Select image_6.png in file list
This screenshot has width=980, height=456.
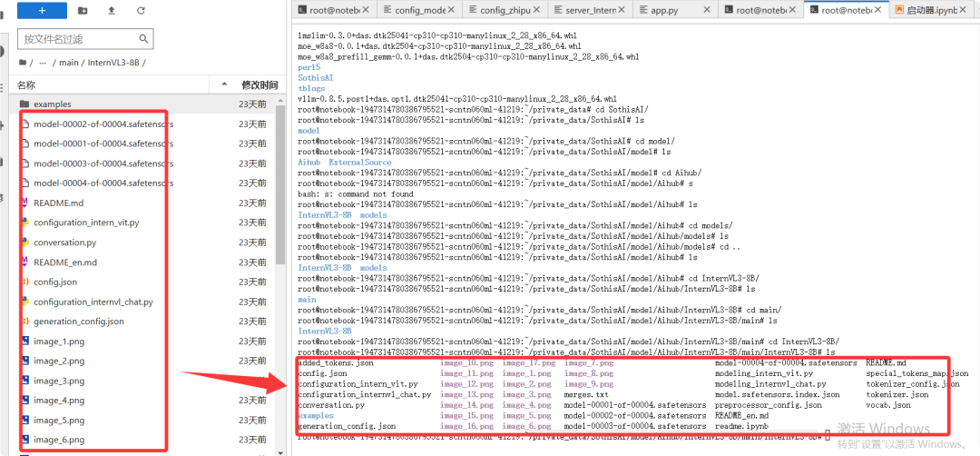59,440
